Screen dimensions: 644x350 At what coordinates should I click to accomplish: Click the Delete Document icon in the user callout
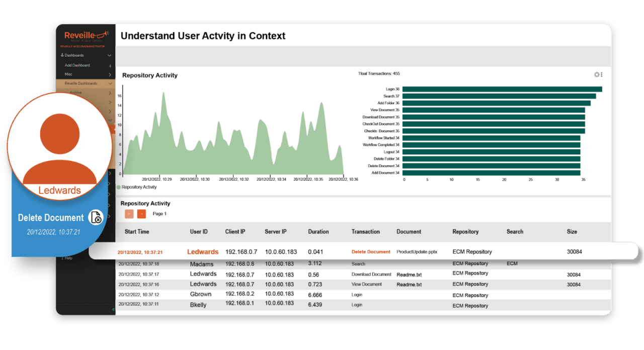tap(96, 217)
